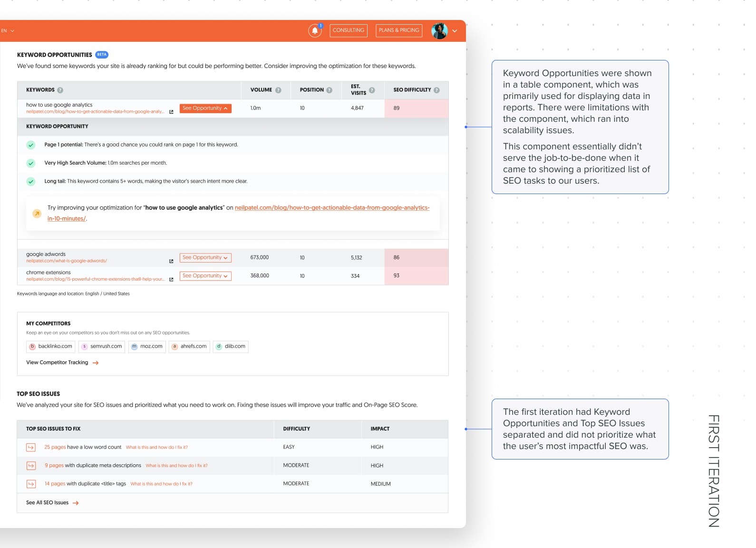This screenshot has width=756, height=548.
Task: Select the ahrefs.com competitor chip
Action: 189,346
